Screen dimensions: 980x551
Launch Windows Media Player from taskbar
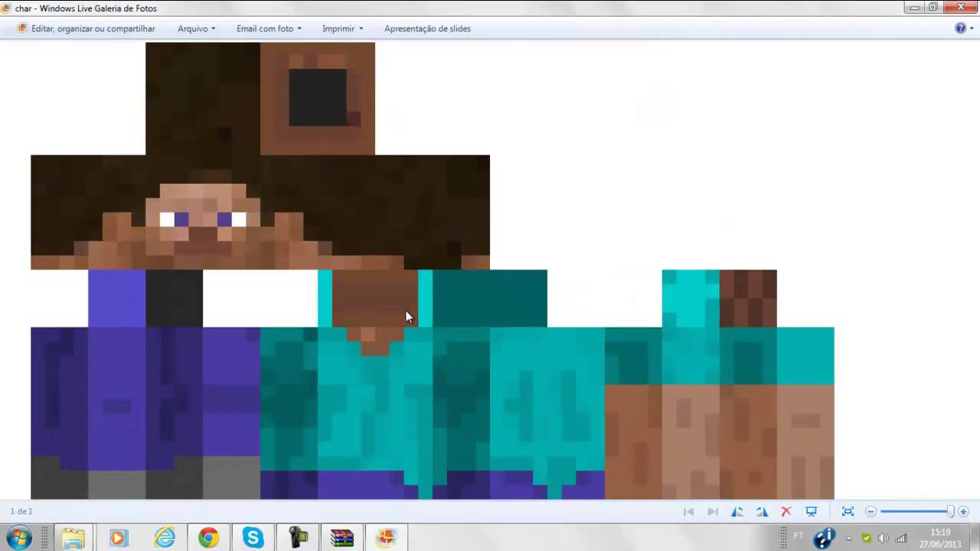[118, 538]
